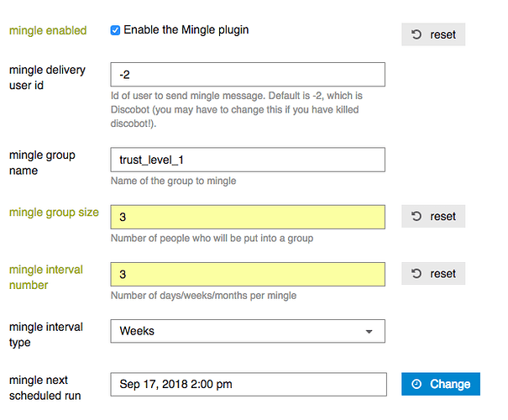508x420 pixels.
Task: Click the highlighted mingle group size field
Action: click(248, 217)
